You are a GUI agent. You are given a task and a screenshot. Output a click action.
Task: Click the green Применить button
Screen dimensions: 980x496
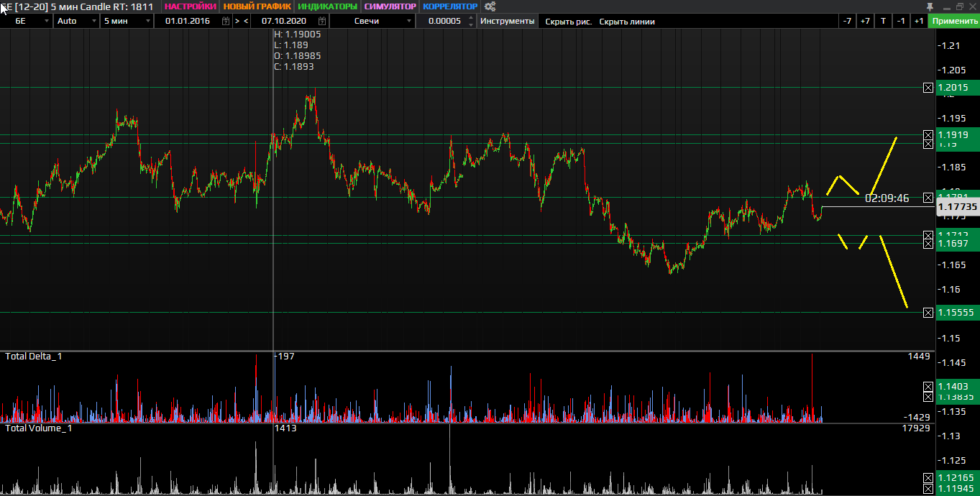click(x=954, y=21)
